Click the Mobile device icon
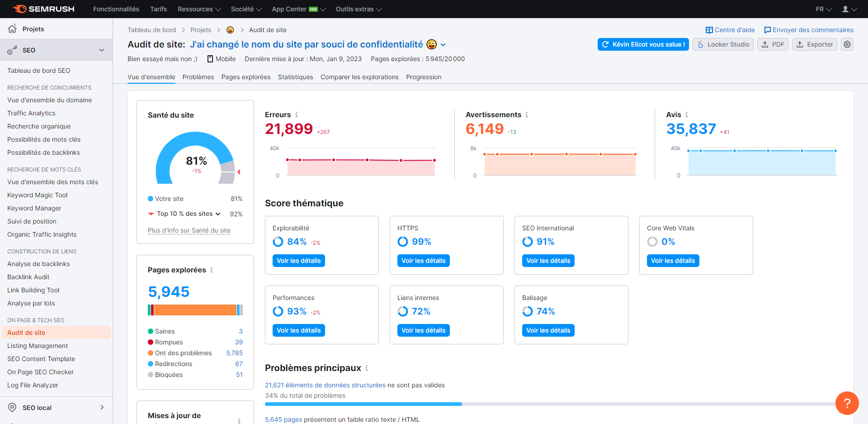868x424 pixels. pos(209,58)
